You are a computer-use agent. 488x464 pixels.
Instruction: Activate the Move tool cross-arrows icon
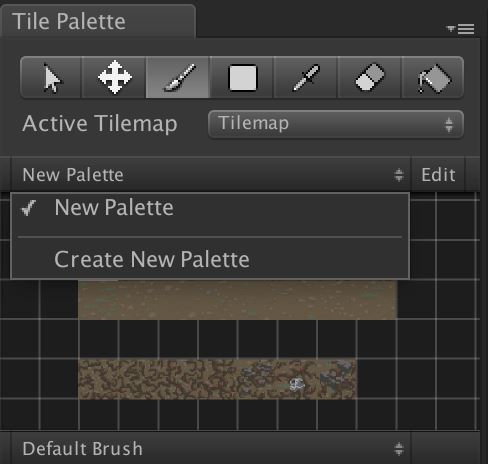point(114,78)
